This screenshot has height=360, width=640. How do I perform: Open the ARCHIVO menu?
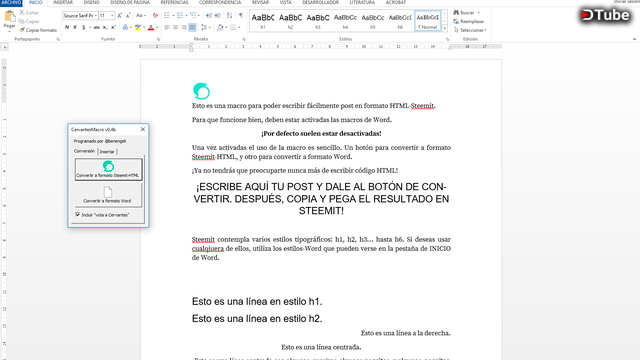[x=11, y=2]
